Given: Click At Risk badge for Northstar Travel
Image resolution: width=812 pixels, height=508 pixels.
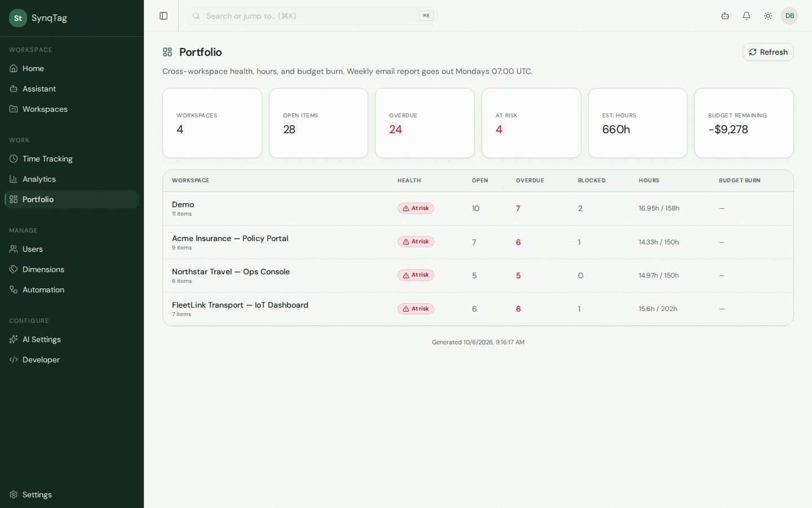Looking at the screenshot, I should pyautogui.click(x=416, y=275).
